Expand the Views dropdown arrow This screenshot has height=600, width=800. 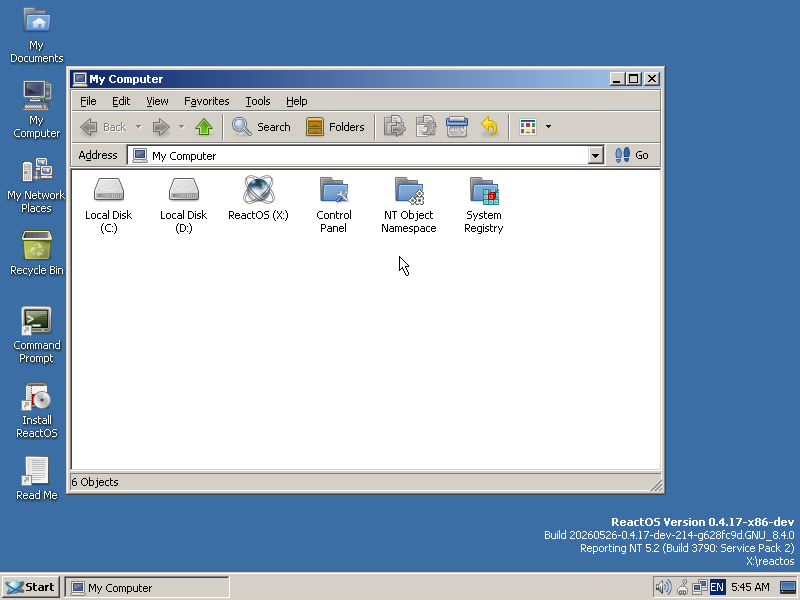(x=548, y=127)
